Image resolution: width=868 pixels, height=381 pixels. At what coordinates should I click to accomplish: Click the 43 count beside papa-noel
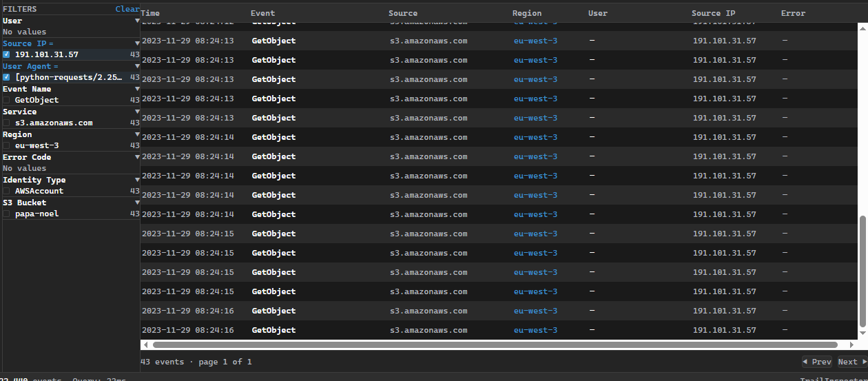(x=134, y=214)
